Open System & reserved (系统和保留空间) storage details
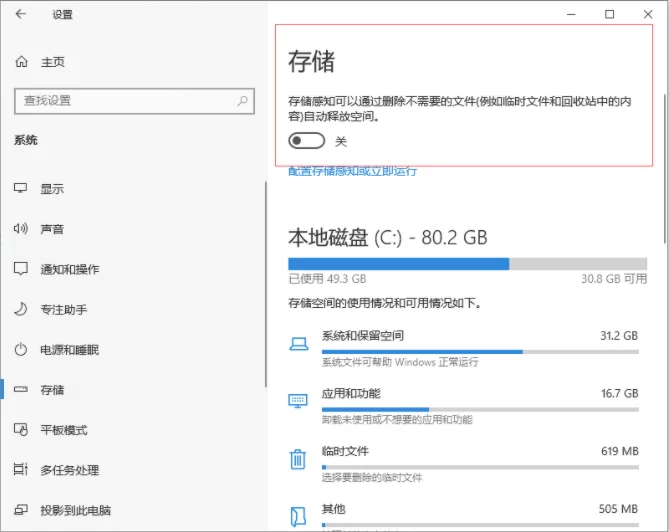The height and width of the screenshot is (532, 670). pyautogui.click(x=362, y=336)
